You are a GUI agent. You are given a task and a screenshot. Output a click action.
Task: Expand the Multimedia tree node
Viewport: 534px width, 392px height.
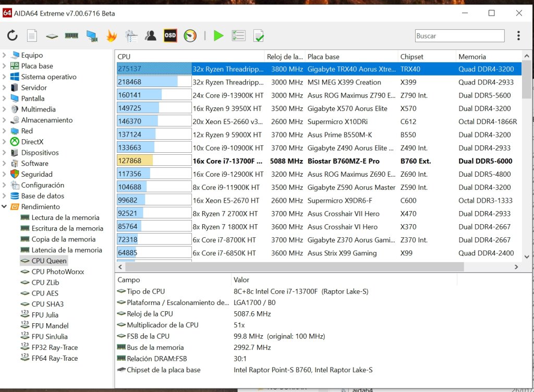click(4, 109)
